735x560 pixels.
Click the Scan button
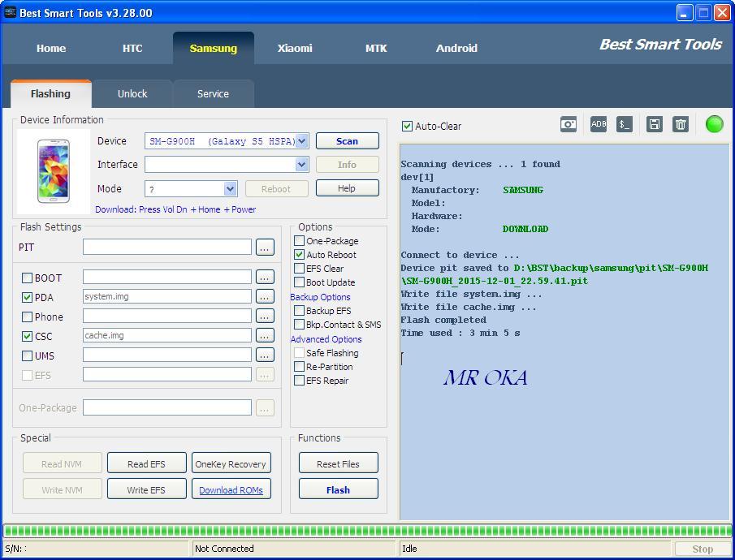[x=348, y=141]
